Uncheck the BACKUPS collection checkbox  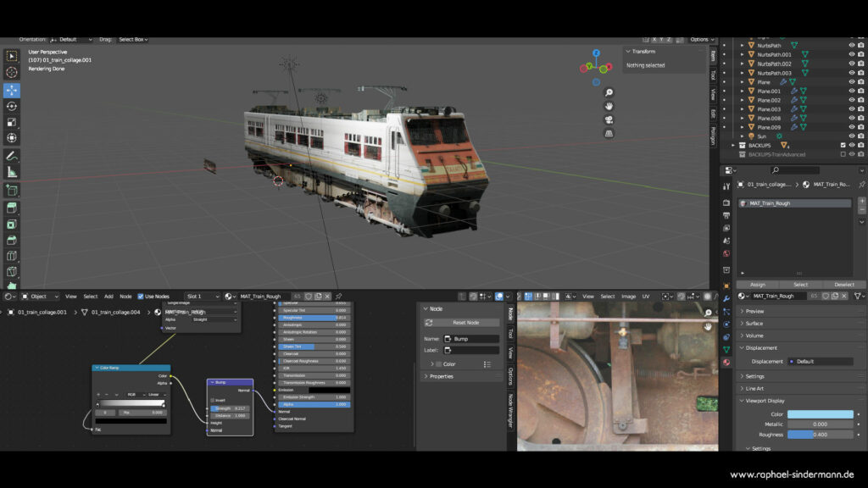click(x=843, y=146)
